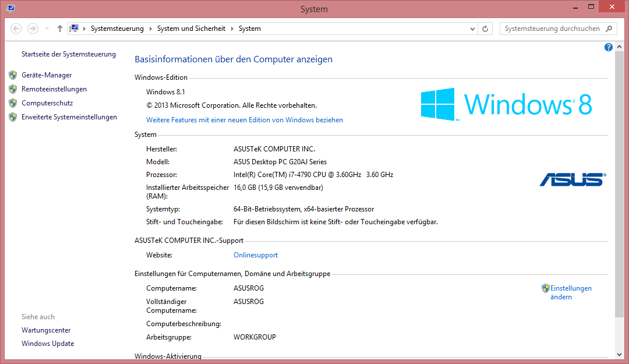629x364 pixels.
Task: Follow the Weitere Features mit neuer Edition link
Action: 244,120
